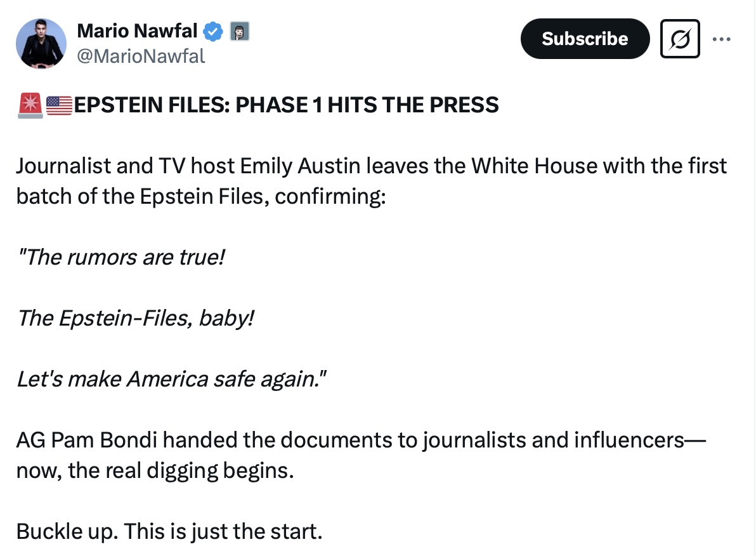Click the red siren emoji

pyautogui.click(x=30, y=105)
